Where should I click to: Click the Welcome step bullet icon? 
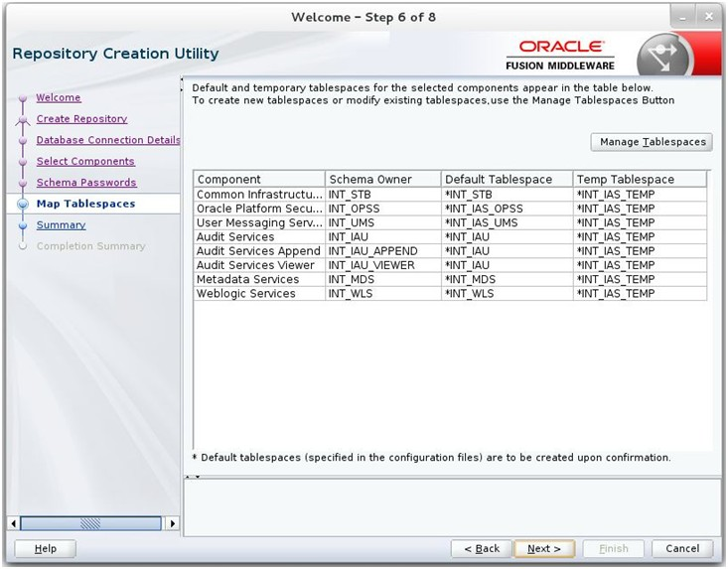click(23, 98)
